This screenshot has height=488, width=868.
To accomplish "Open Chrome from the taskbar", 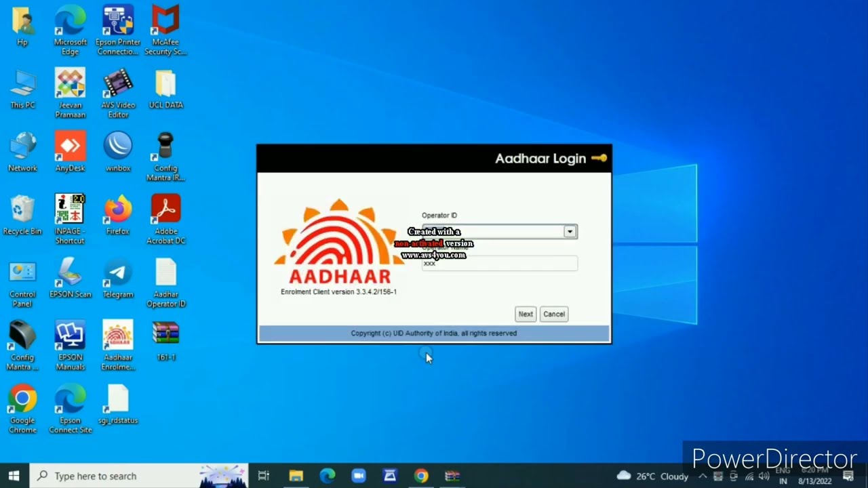I will click(x=421, y=476).
